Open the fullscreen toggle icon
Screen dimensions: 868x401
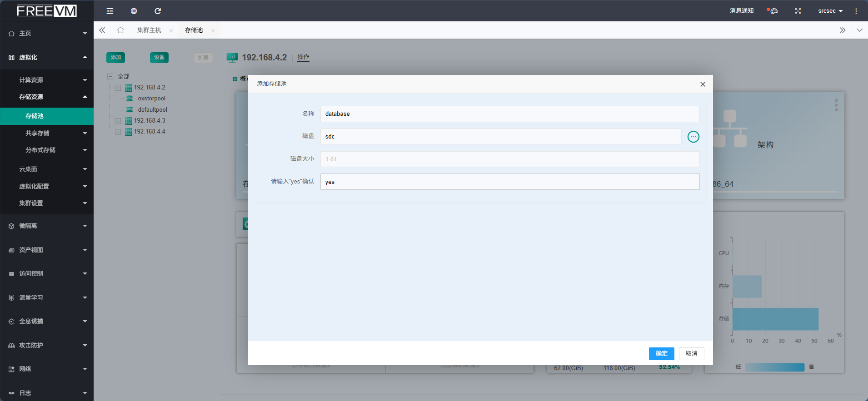[798, 11]
